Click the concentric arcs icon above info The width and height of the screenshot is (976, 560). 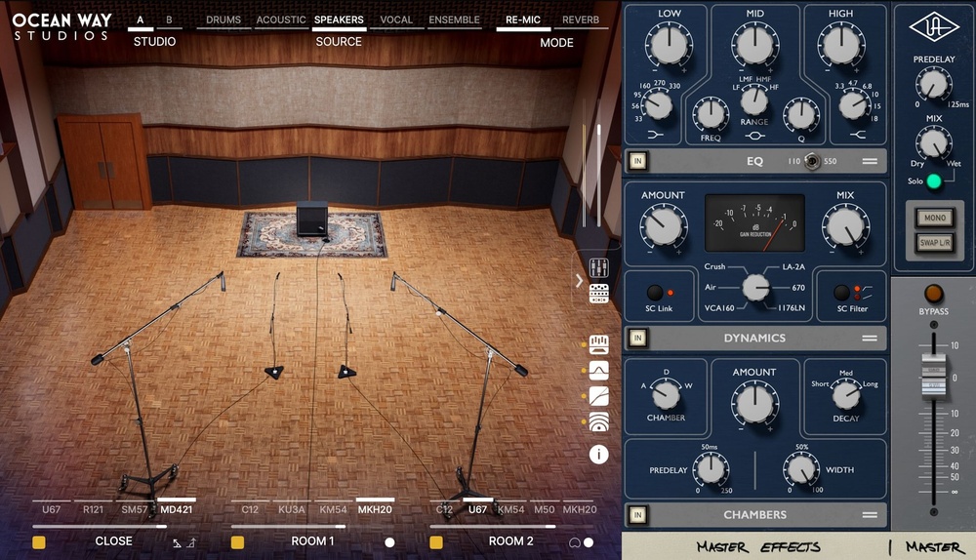pyautogui.click(x=599, y=422)
